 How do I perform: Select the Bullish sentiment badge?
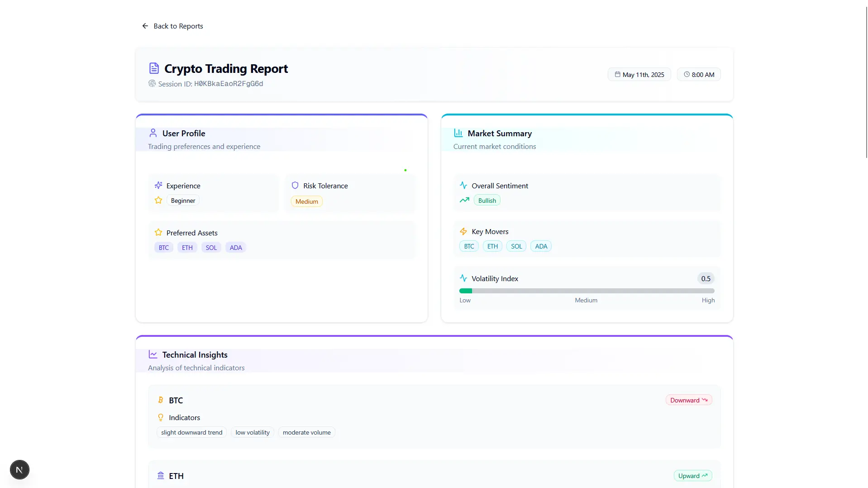tap(486, 200)
